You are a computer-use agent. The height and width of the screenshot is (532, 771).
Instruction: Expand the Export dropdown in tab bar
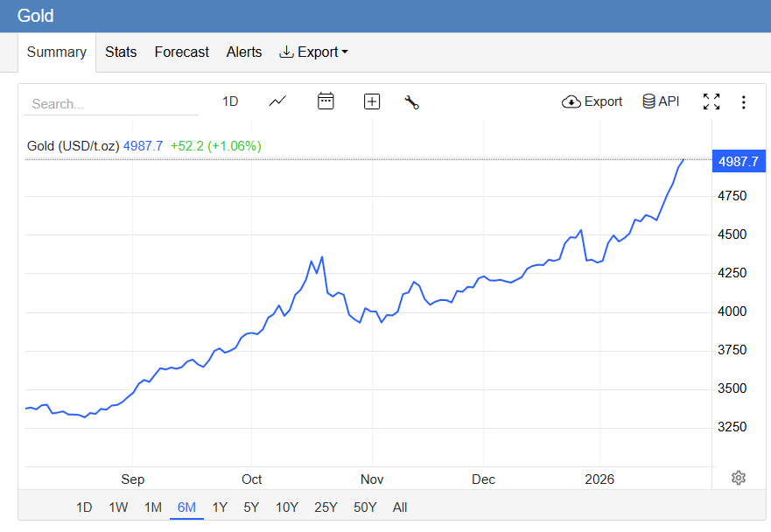coord(313,52)
